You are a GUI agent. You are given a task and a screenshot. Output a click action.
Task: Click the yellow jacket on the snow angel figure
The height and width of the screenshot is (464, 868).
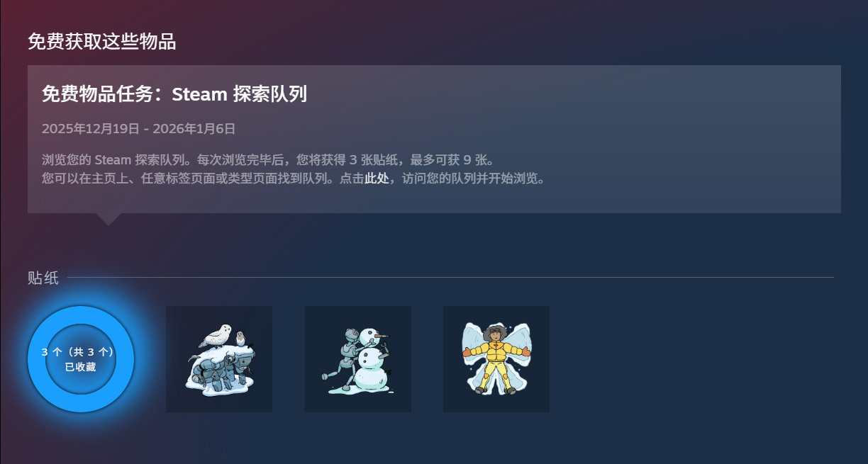pos(496,350)
